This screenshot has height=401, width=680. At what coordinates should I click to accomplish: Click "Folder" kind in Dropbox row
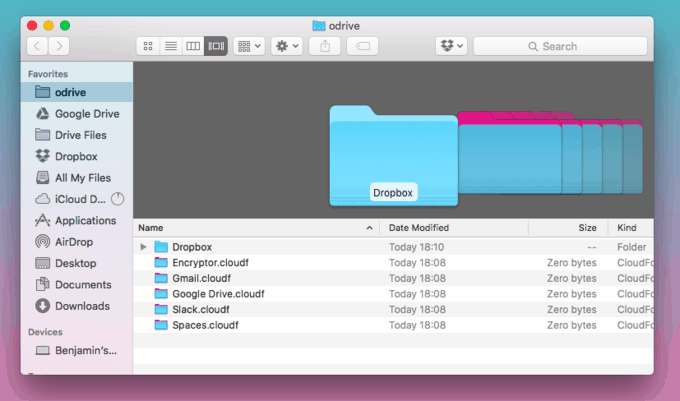631,247
